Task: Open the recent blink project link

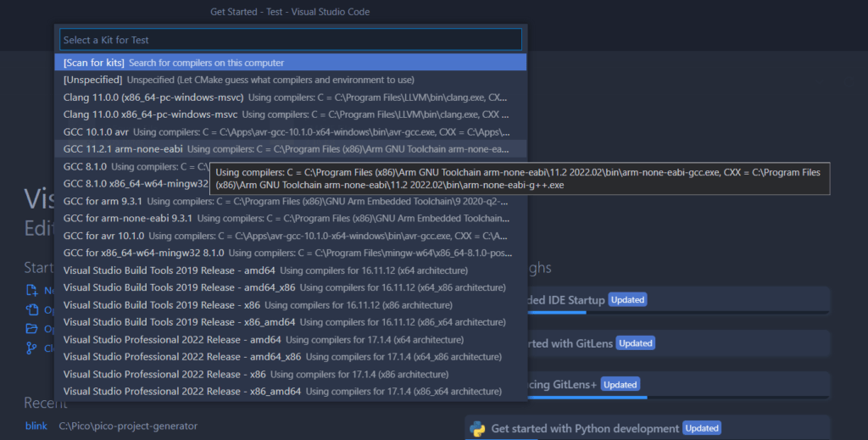Action: pos(36,426)
